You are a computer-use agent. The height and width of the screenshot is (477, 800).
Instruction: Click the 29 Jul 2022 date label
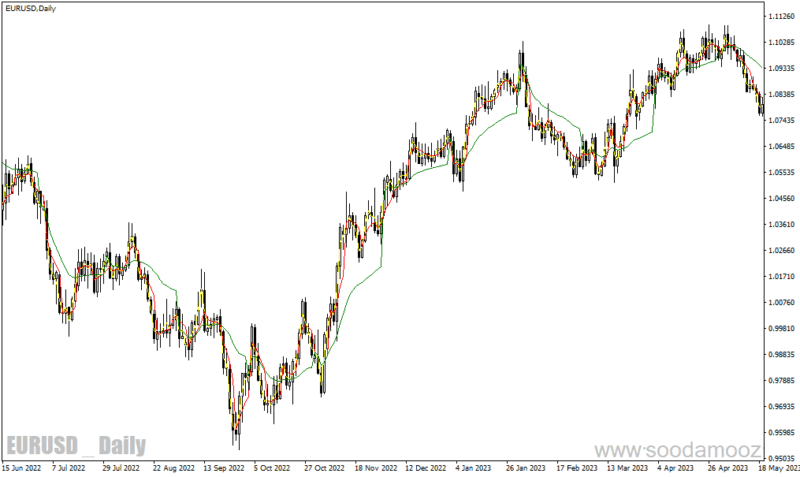(120, 468)
